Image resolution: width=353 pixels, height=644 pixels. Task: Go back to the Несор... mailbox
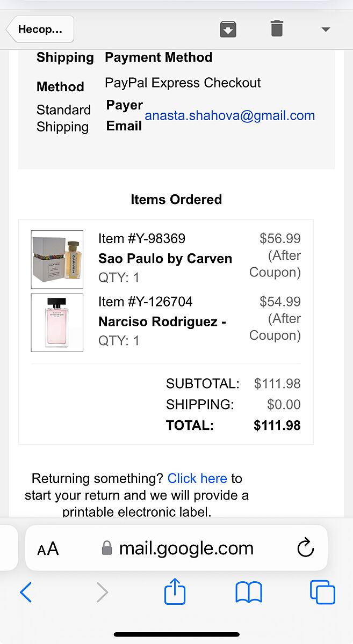coord(40,29)
